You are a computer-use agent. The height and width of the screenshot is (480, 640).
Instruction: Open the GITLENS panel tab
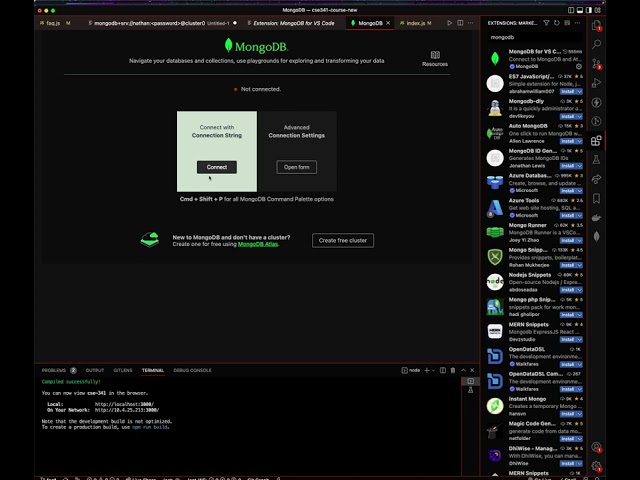[123, 370]
